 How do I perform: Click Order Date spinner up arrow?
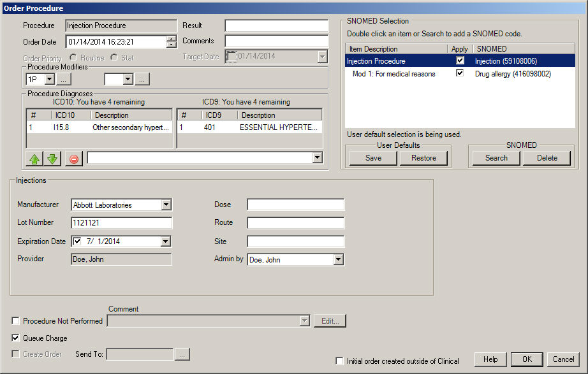pyautogui.click(x=171, y=39)
